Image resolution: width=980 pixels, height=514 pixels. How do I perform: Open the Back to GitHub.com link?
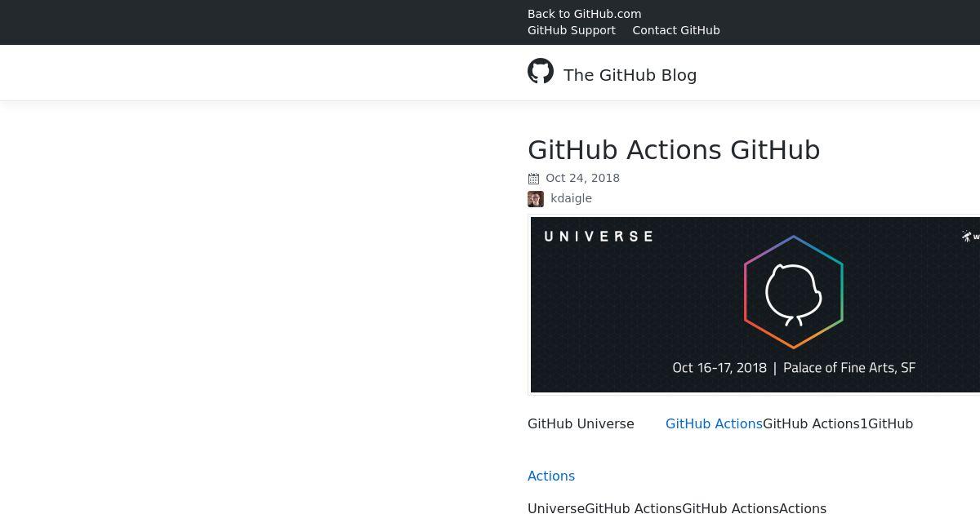585,14
